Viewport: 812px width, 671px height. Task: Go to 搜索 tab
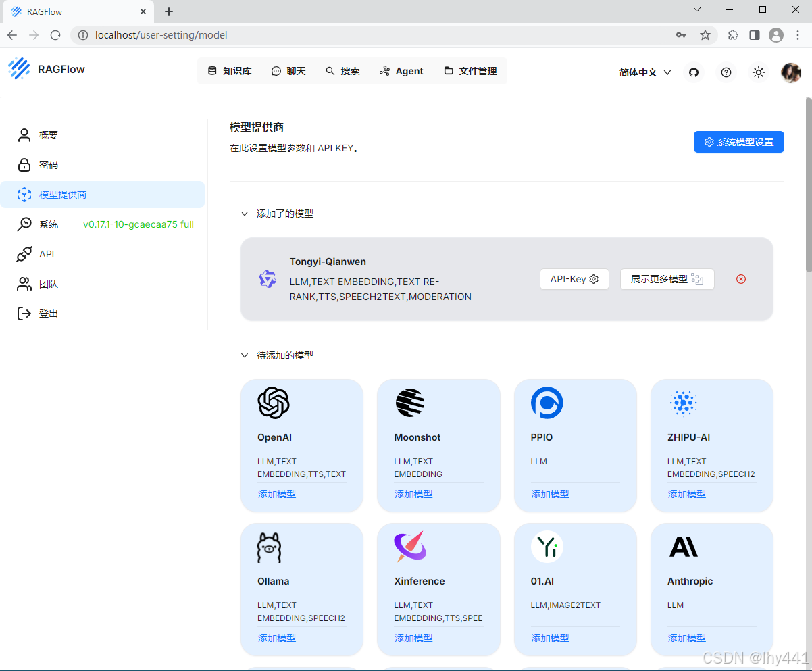coord(342,71)
